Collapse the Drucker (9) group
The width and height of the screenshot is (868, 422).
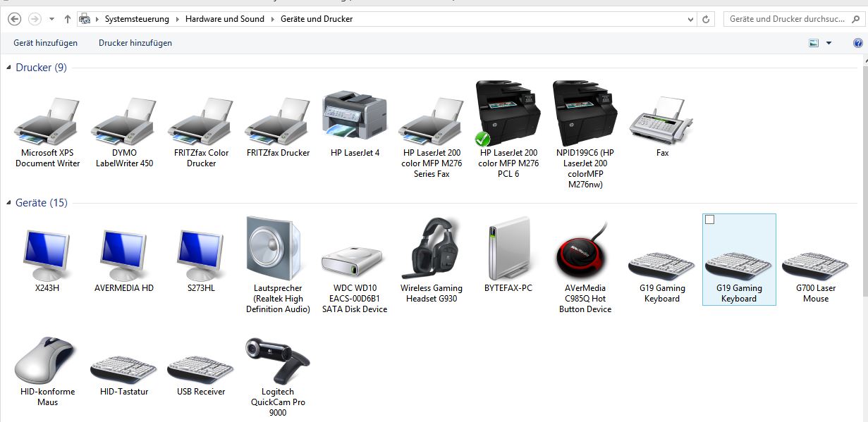8,68
